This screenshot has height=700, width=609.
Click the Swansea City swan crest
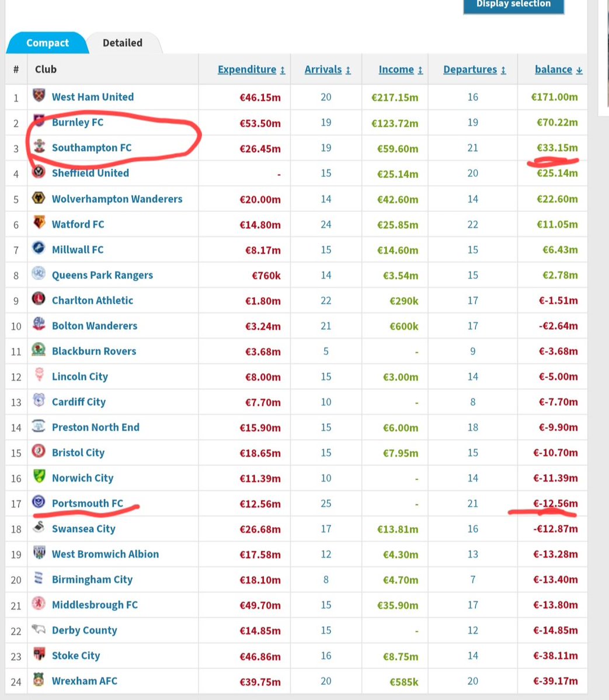coord(39,527)
